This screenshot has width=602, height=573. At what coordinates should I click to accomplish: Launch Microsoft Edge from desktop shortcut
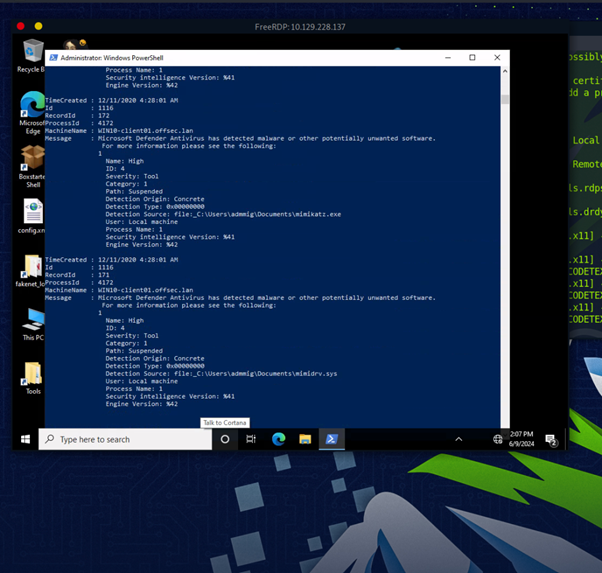[31, 113]
